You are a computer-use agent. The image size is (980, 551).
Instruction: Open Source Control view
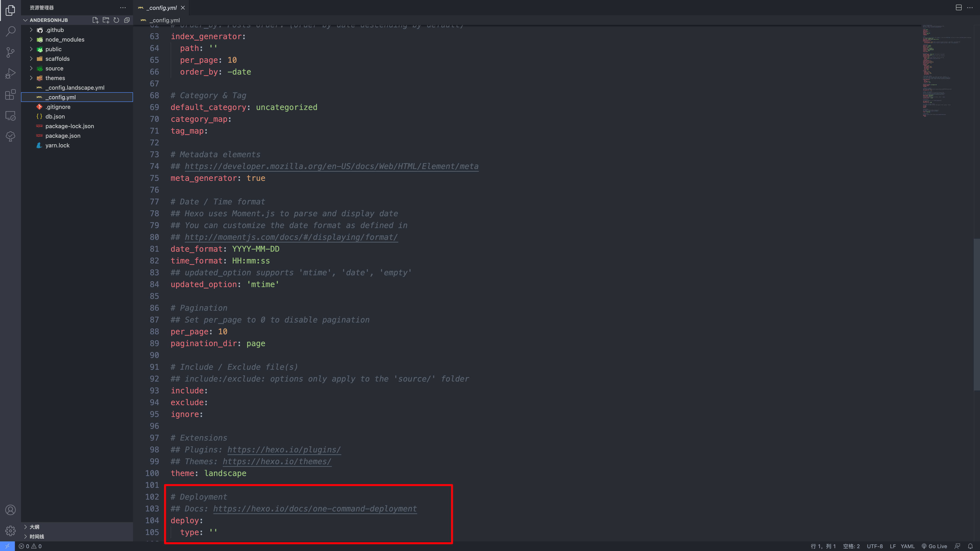[10, 52]
